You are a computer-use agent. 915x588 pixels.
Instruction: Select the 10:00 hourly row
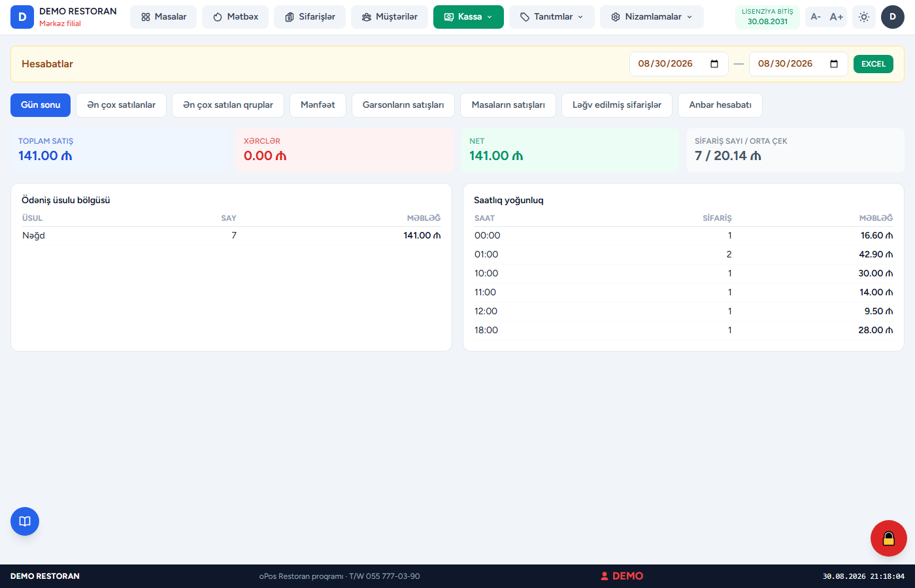point(684,274)
